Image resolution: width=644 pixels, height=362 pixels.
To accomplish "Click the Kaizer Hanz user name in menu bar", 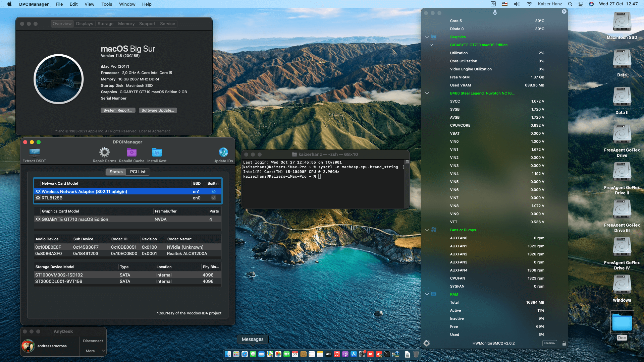I will click(x=550, y=4).
